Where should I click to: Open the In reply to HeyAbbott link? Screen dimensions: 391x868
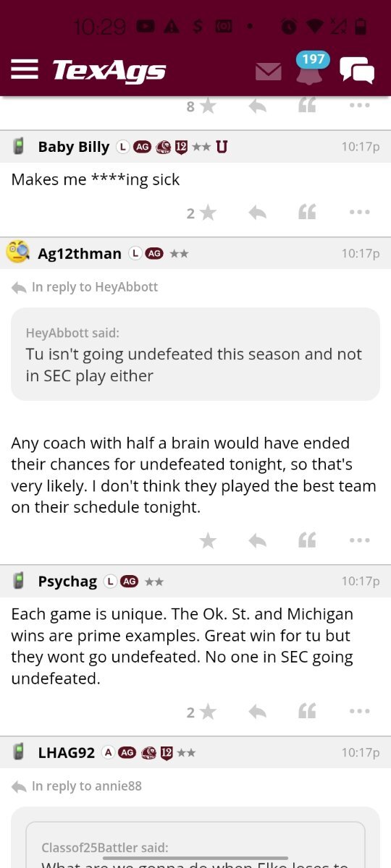click(85, 287)
